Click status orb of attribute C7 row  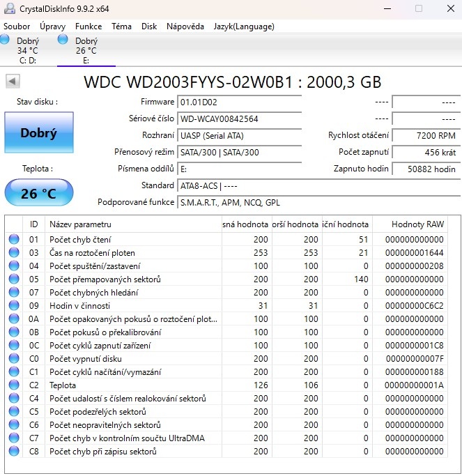click(x=14, y=438)
